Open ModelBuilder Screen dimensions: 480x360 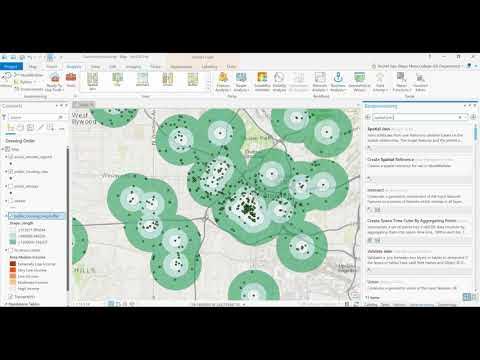point(29,75)
